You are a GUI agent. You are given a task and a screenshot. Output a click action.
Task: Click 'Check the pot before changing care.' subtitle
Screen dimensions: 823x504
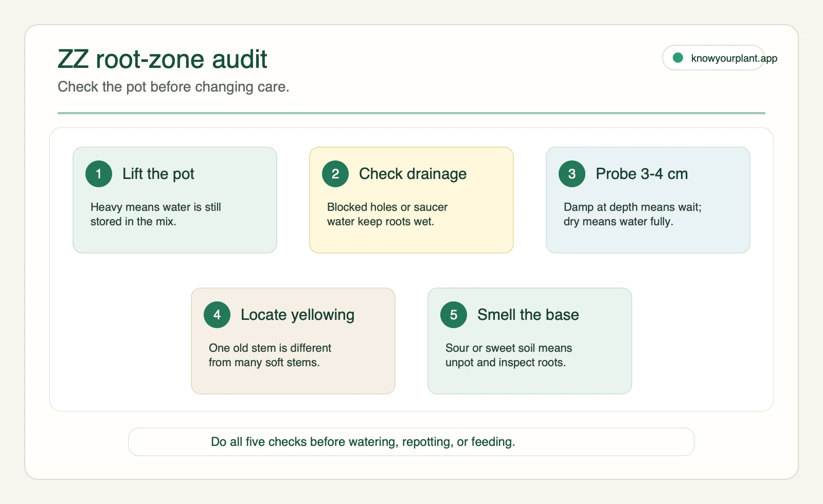pyautogui.click(x=173, y=87)
